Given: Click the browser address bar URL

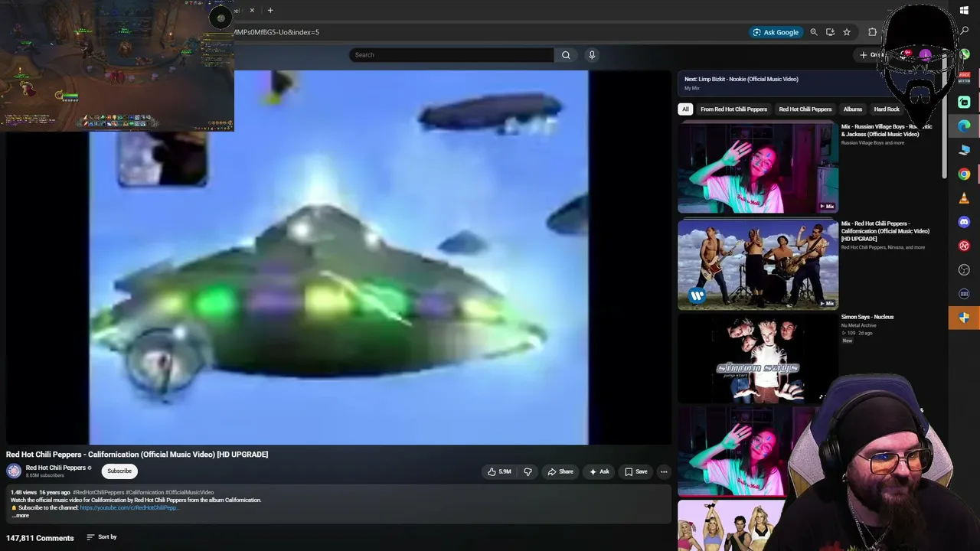Looking at the screenshot, I should coord(276,32).
